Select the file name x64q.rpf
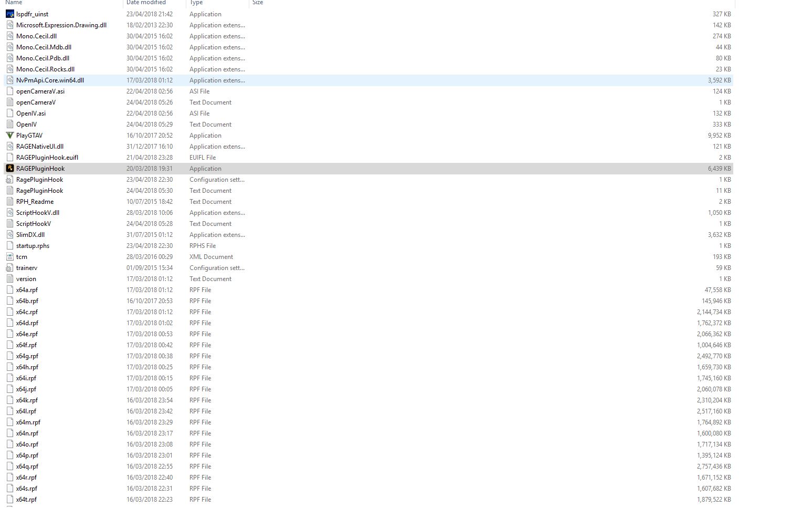The width and height of the screenshot is (812, 508). pos(27,466)
